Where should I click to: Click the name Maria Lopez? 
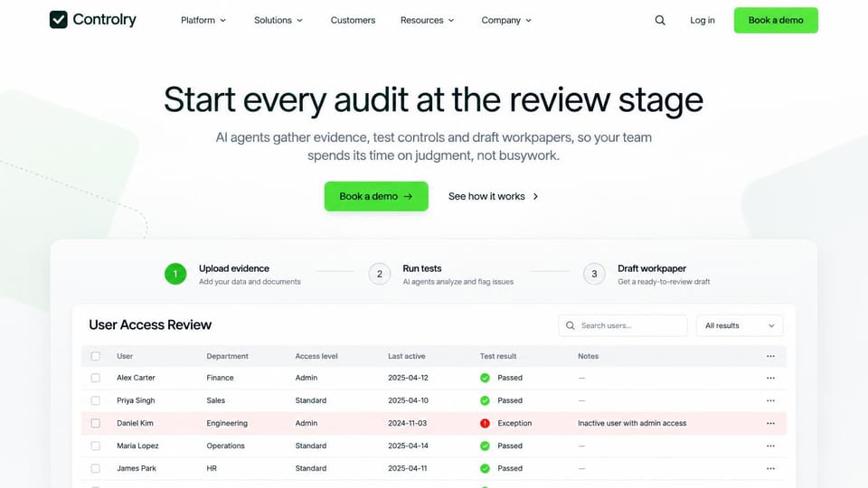click(137, 446)
